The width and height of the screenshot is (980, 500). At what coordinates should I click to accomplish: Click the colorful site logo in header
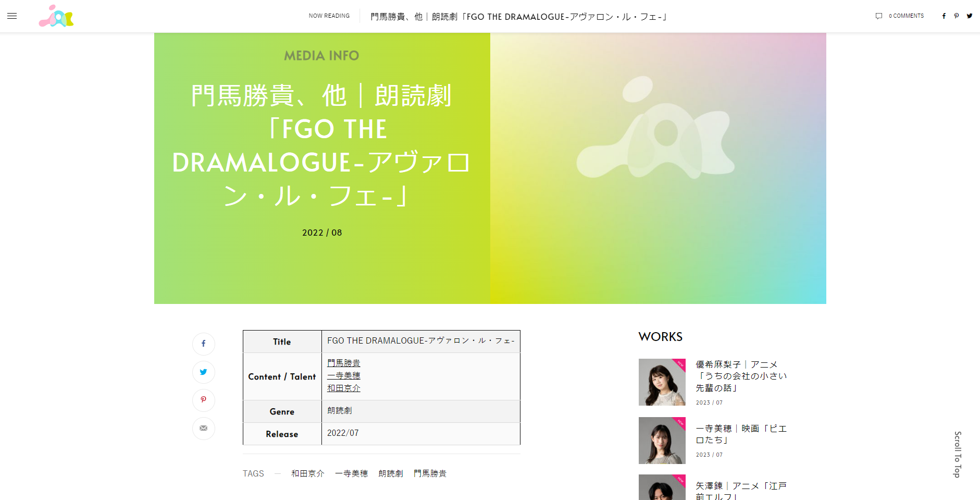click(x=56, y=16)
